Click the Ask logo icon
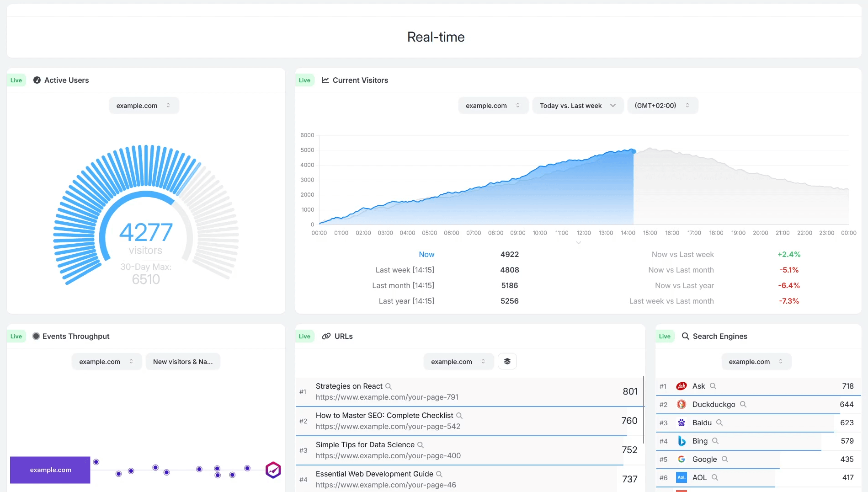This screenshot has width=868, height=492. point(682,386)
